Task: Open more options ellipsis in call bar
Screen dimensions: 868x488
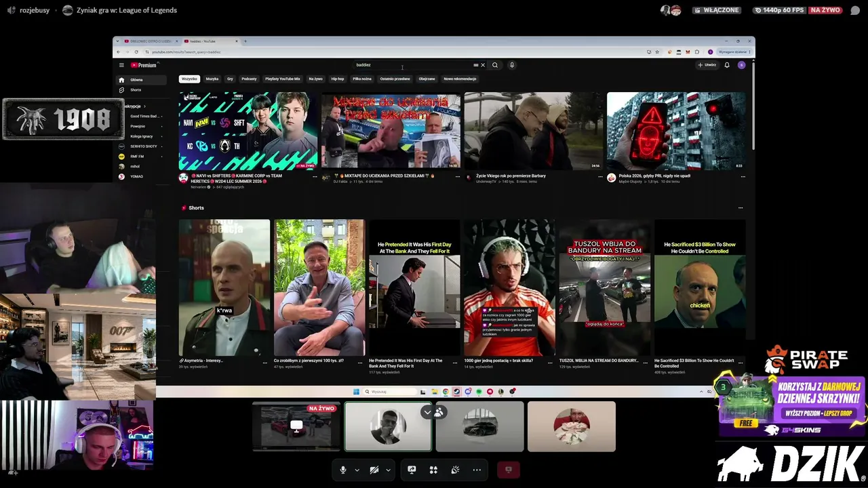Action: pos(477,470)
